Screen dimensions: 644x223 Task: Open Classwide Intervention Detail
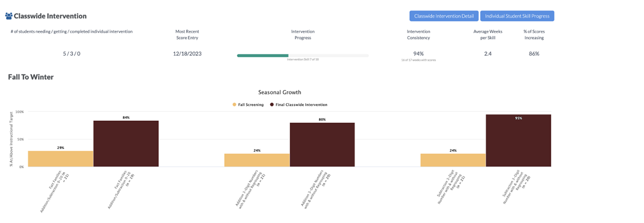444,16
